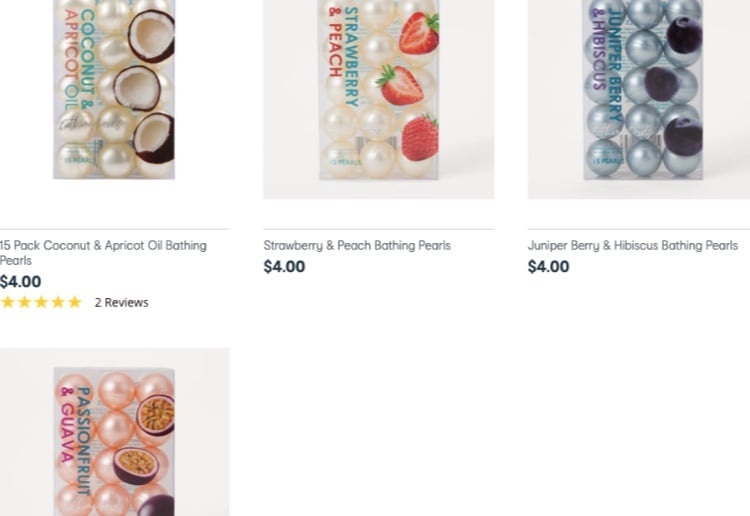Screen dimensions: 750x516
Task: Click the second rating star
Action: [24, 302]
